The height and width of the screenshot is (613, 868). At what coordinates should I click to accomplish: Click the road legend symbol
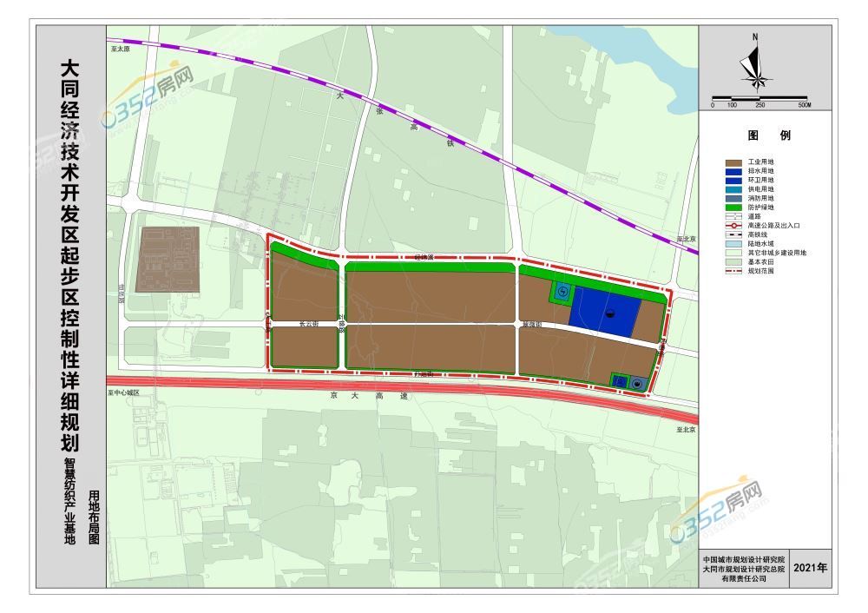click(x=735, y=217)
